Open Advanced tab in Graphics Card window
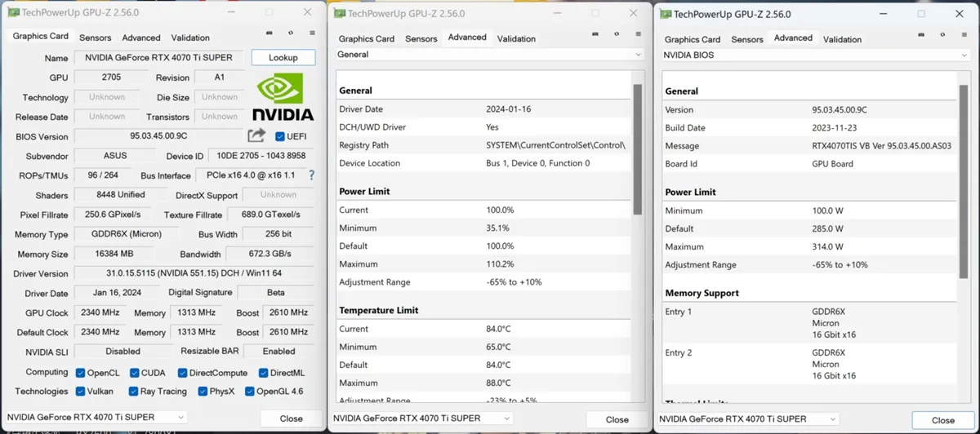Screen dimensions: 980x434 pyautogui.click(x=141, y=38)
